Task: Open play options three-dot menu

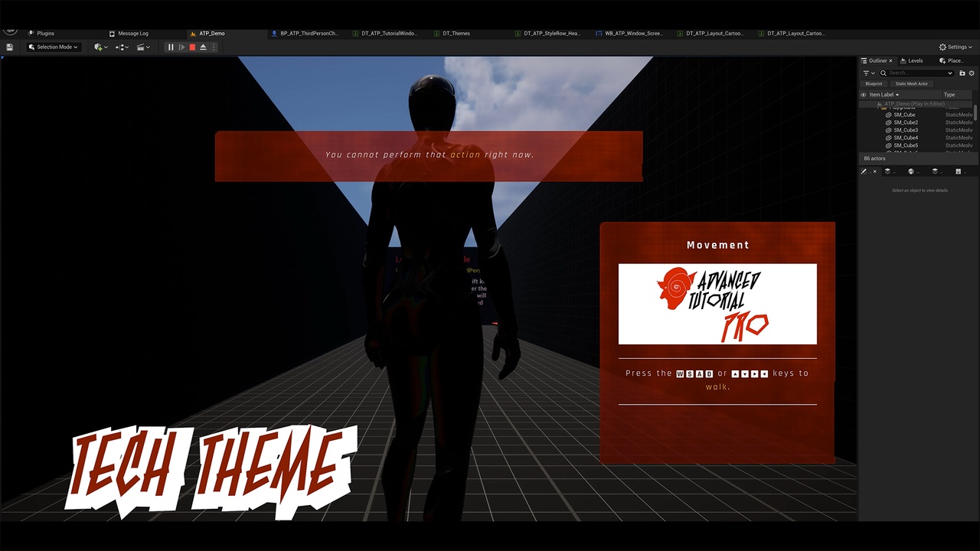Action: click(x=214, y=47)
